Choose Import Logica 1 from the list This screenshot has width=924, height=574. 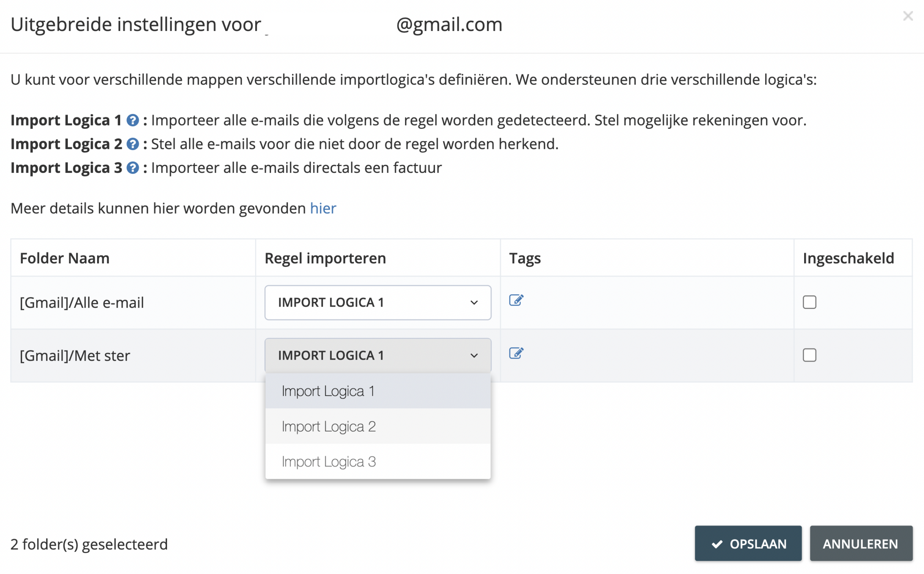click(x=378, y=391)
